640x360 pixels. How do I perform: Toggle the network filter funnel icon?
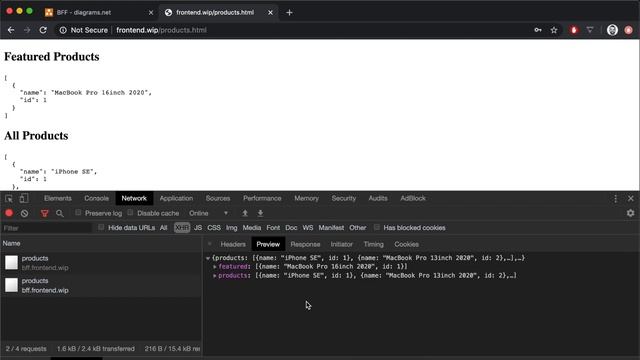[44, 213]
